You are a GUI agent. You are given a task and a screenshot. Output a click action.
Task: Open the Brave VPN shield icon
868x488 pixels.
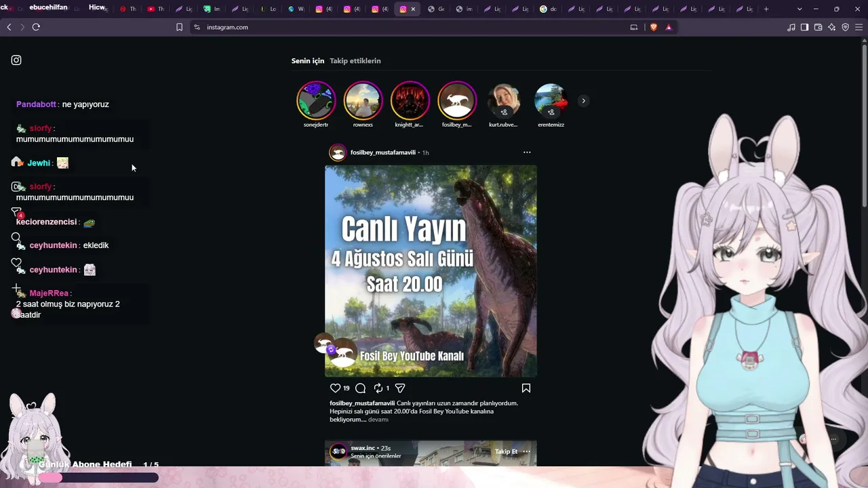846,27
